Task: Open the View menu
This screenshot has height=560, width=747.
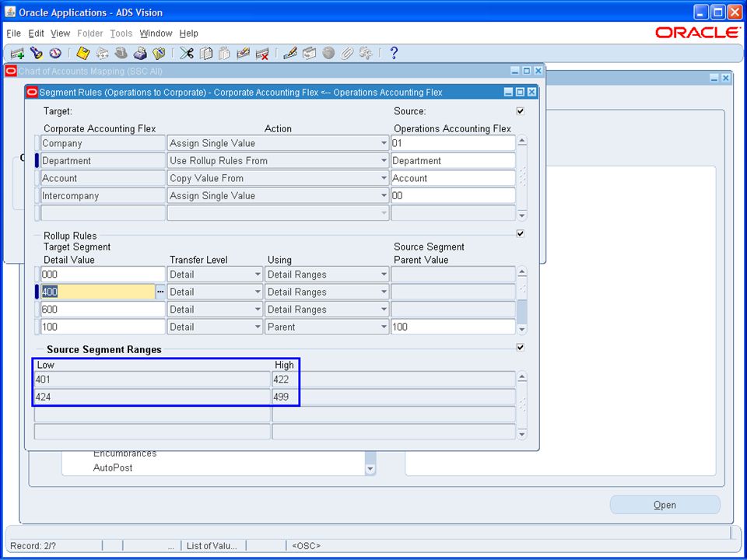Action: [x=61, y=33]
